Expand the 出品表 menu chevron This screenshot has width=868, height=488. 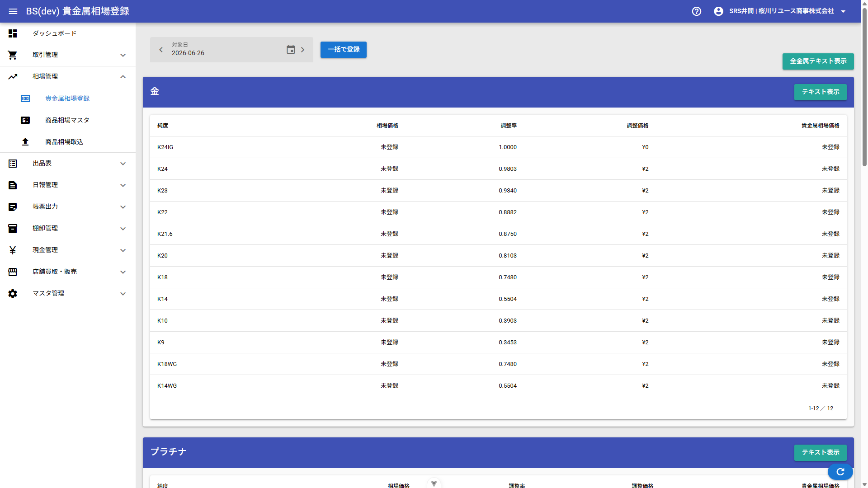click(123, 164)
